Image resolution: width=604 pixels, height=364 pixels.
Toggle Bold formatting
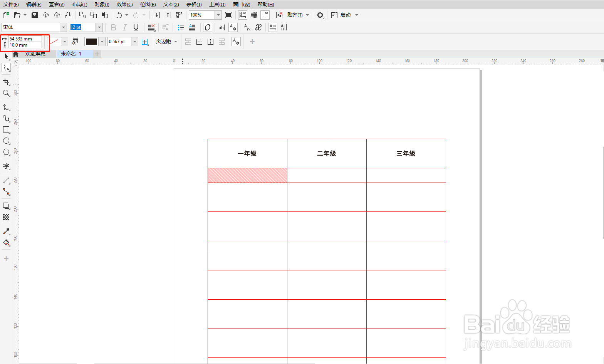click(x=113, y=27)
